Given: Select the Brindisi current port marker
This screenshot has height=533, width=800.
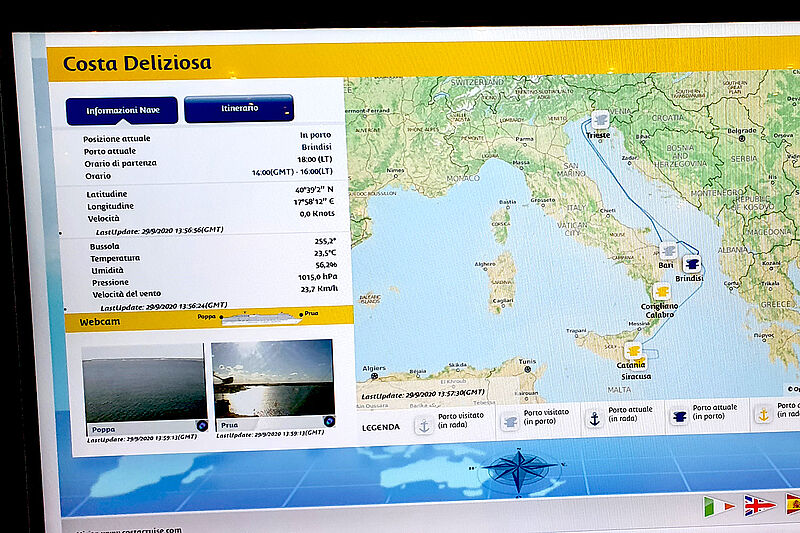Looking at the screenshot, I should tap(692, 264).
